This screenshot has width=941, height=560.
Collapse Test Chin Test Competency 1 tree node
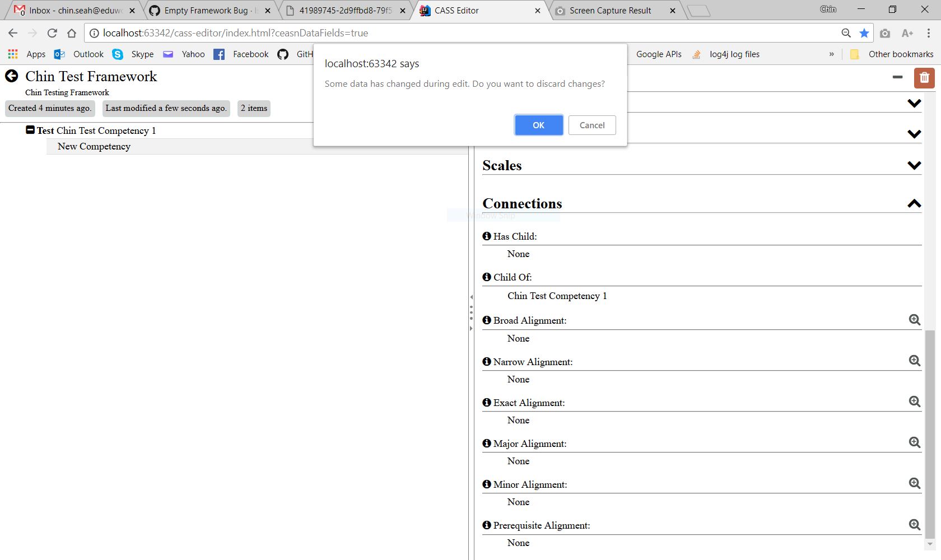31,129
